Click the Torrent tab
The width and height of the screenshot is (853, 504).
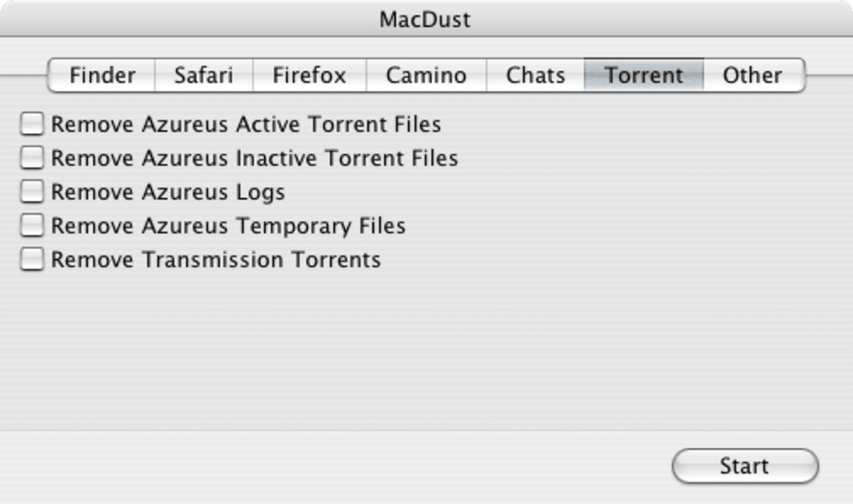point(644,75)
